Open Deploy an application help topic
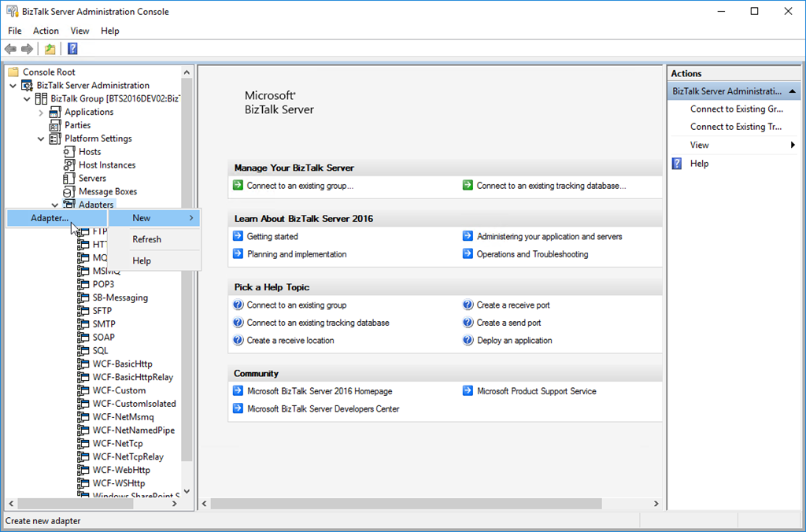Screen dimensions: 806x532 (515, 340)
